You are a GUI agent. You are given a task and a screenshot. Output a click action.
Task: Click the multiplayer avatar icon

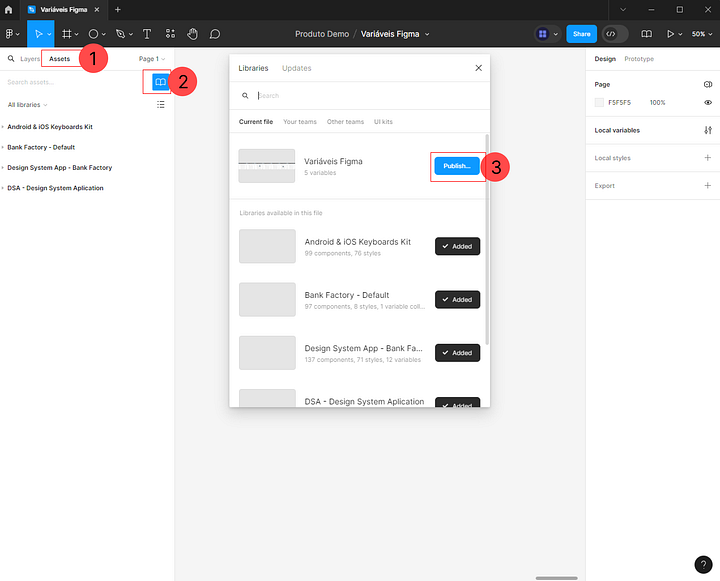pyautogui.click(x=543, y=34)
